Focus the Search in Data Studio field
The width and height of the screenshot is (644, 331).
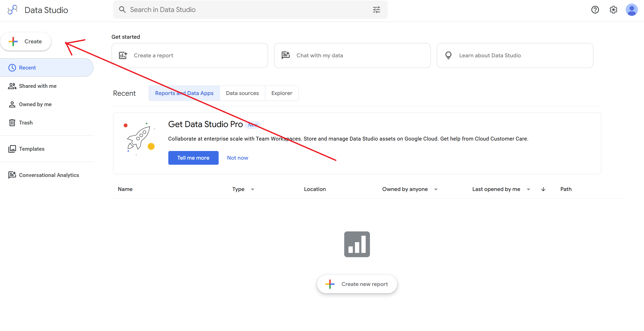[x=250, y=10]
